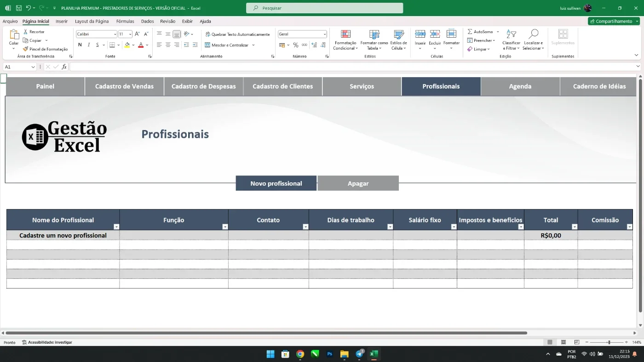Click the Apagar button

click(x=358, y=183)
